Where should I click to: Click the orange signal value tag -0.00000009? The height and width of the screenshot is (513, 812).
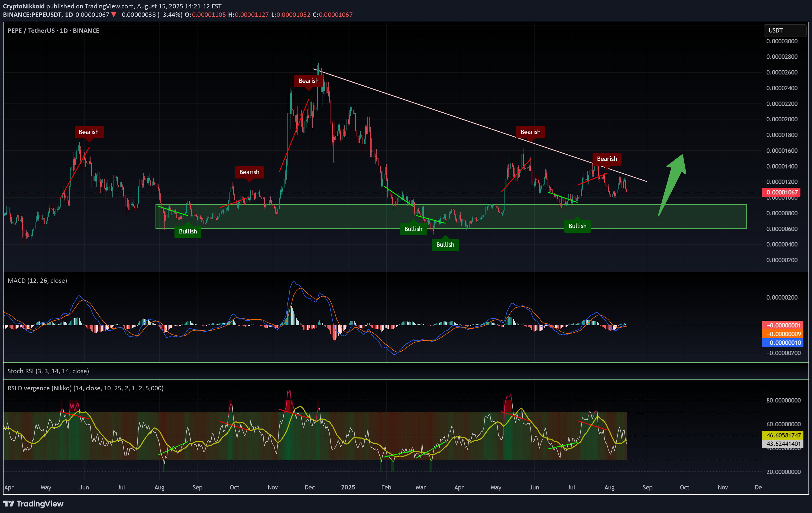point(782,334)
